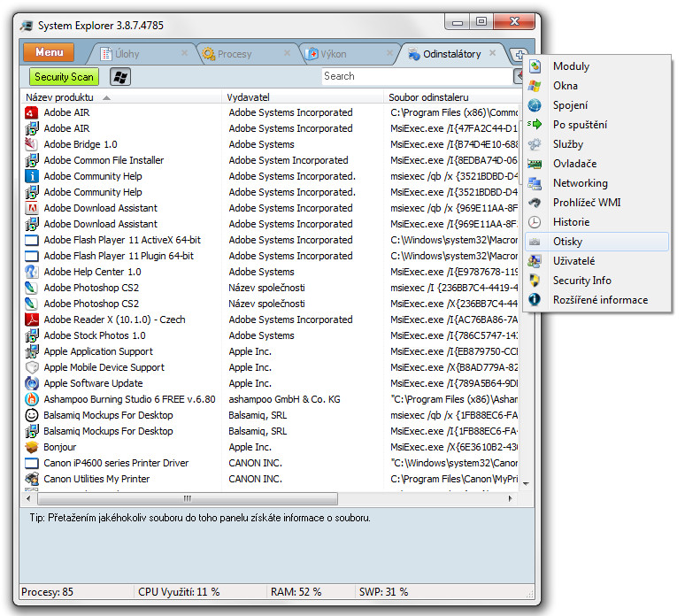
Task: Close the Odinstalátory tab
Action: point(493,53)
